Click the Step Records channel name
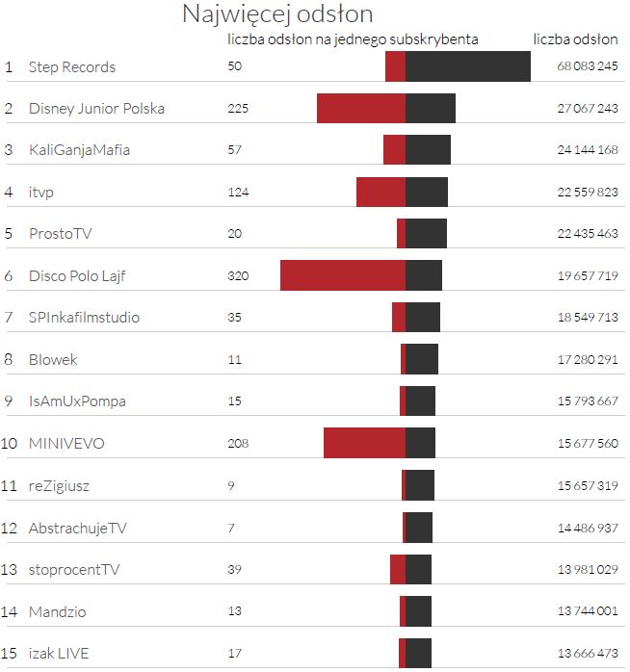Image resolution: width=630 pixels, height=672 pixels. click(x=72, y=67)
